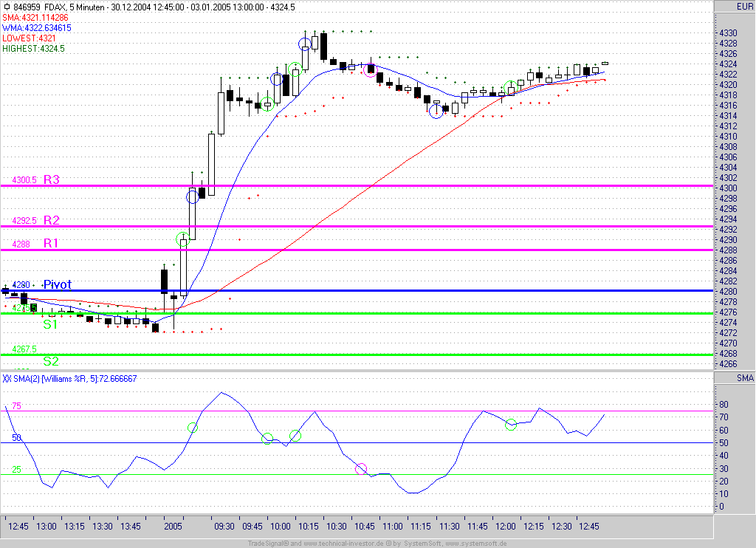Image resolution: width=756 pixels, height=548 pixels.
Task: Click the LOWEST value legend entry
Action: pyautogui.click(x=30, y=38)
